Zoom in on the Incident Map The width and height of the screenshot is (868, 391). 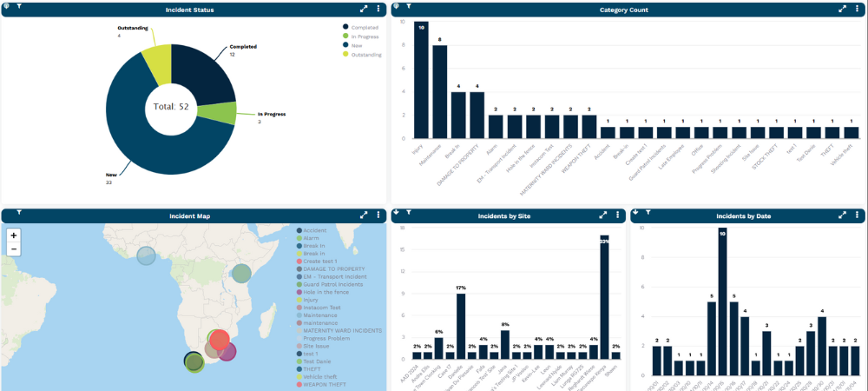click(x=14, y=235)
